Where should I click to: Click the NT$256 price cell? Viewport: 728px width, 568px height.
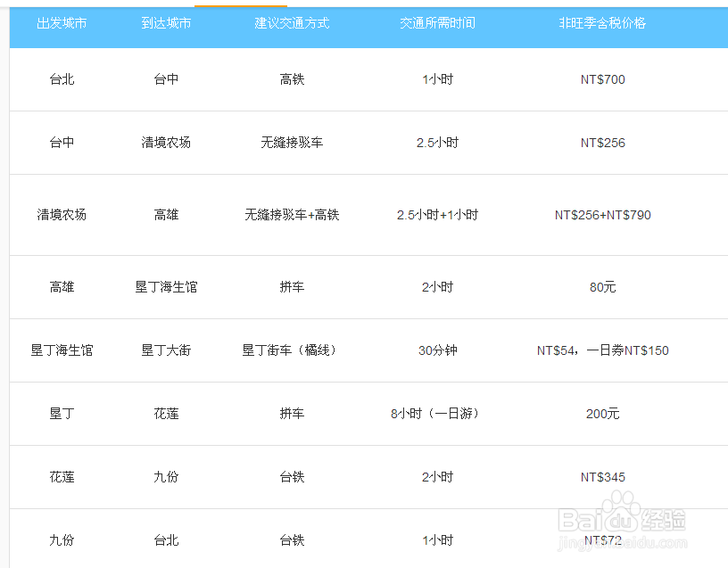(x=602, y=143)
